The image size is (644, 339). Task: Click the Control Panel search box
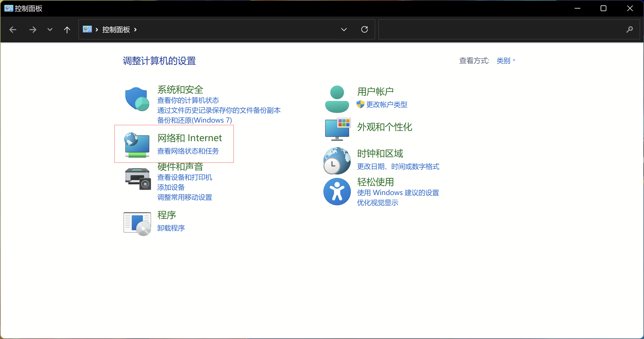pyautogui.click(x=502, y=29)
